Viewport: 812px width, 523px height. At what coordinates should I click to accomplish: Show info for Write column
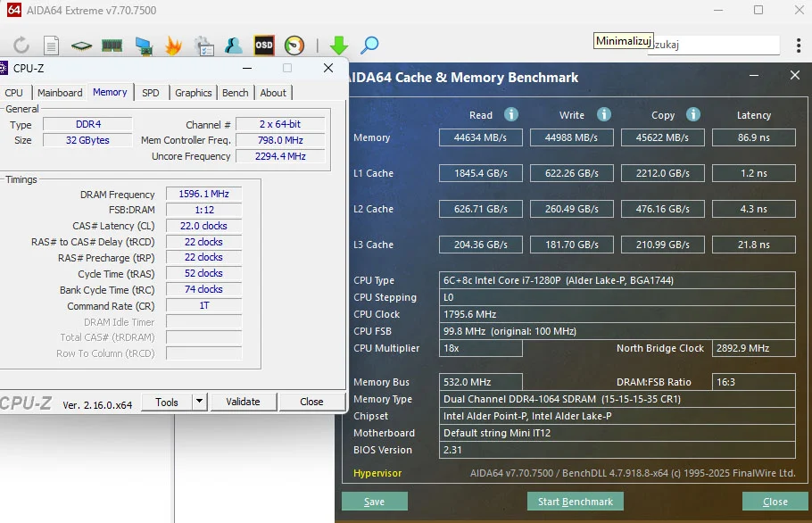(x=604, y=114)
